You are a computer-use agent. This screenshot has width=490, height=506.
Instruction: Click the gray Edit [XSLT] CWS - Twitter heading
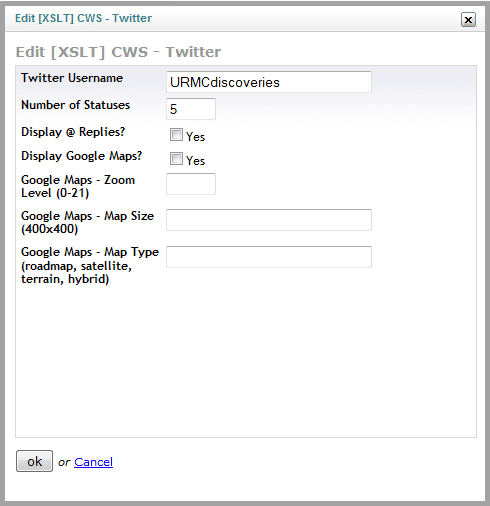[118, 52]
